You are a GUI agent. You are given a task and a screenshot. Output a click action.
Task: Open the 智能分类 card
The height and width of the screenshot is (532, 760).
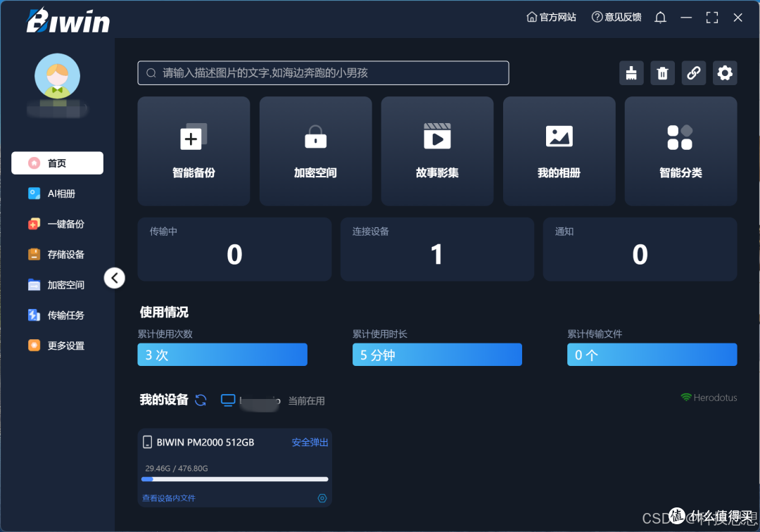point(681,151)
